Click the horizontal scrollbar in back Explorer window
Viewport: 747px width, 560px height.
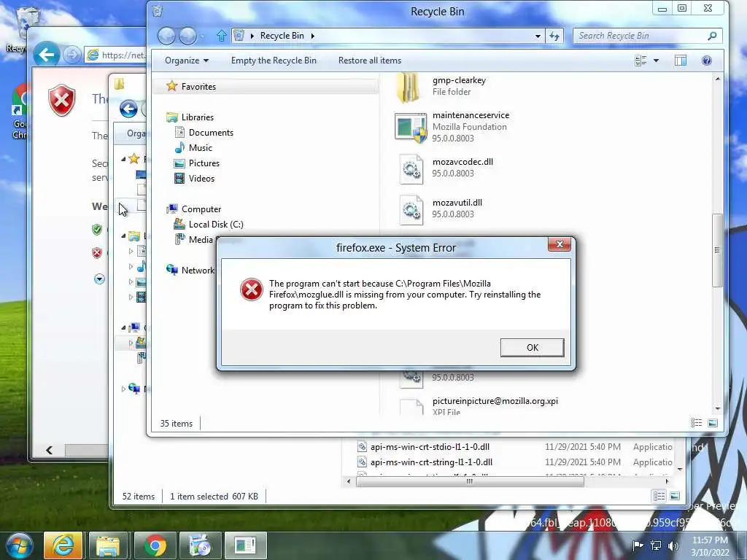tap(470, 481)
